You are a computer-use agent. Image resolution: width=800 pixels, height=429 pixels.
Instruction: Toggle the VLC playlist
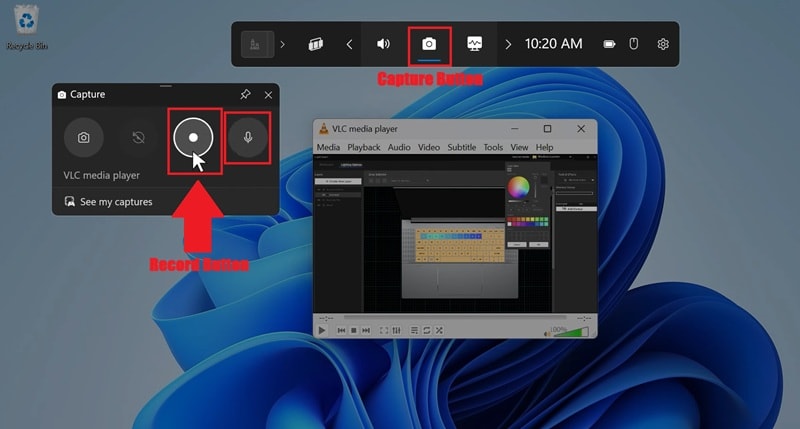414,331
